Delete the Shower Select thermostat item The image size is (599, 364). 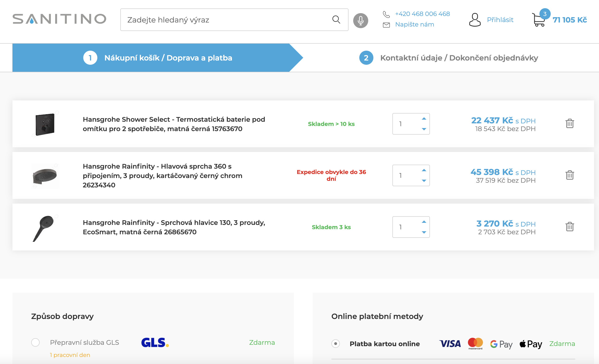[x=570, y=124]
